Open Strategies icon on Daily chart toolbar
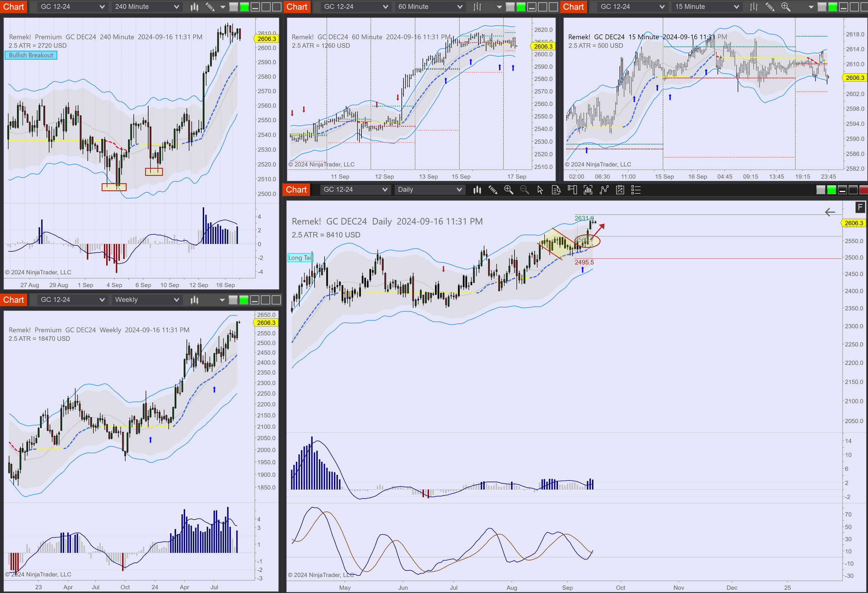Image resolution: width=868 pixels, height=593 pixels. click(620, 190)
